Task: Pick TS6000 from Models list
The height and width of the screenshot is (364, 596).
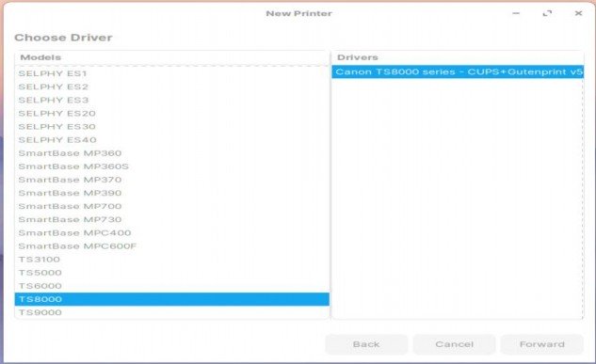Action: (x=171, y=286)
